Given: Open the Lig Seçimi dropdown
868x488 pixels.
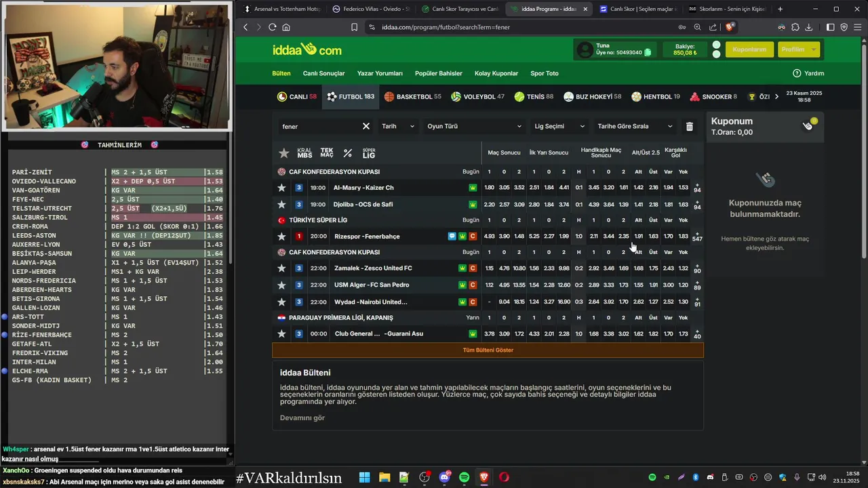Looking at the screenshot, I should tap(559, 126).
